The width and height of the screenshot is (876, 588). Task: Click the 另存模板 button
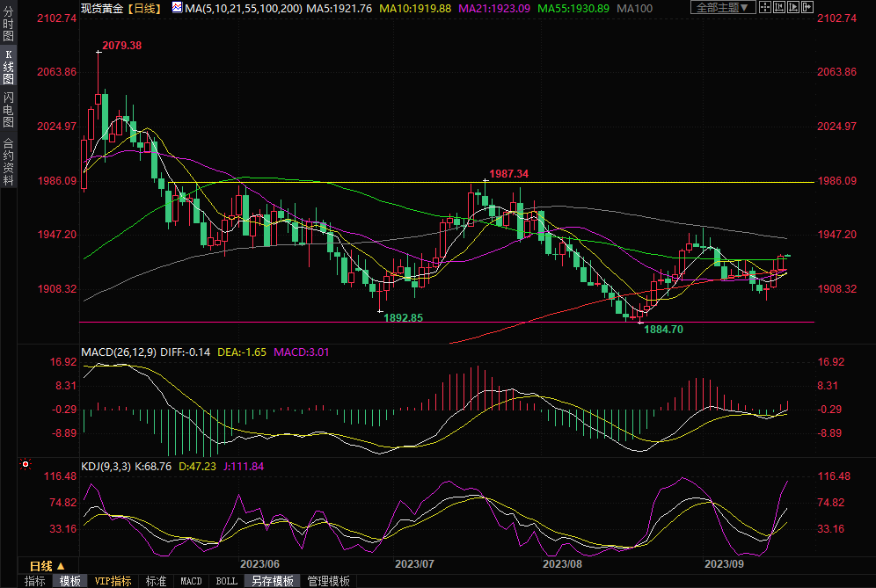click(272, 581)
